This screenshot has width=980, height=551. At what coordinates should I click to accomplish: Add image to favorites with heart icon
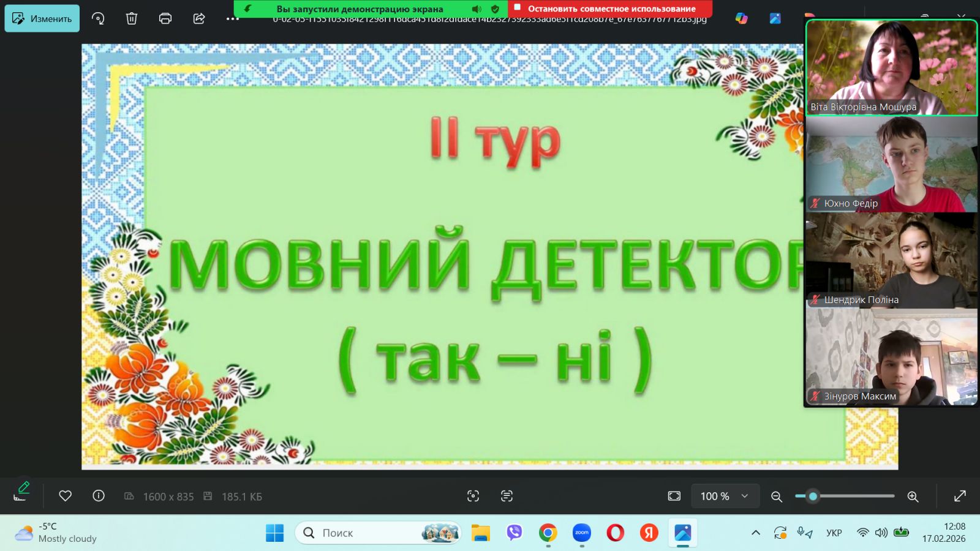coord(66,496)
